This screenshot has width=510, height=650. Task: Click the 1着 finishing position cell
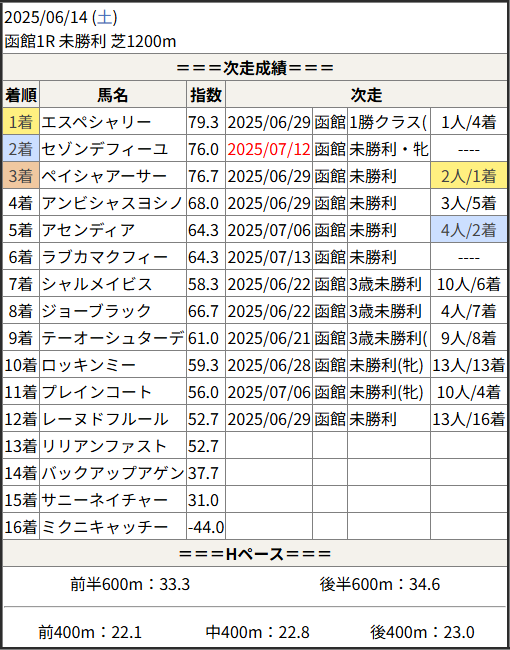(x=21, y=122)
